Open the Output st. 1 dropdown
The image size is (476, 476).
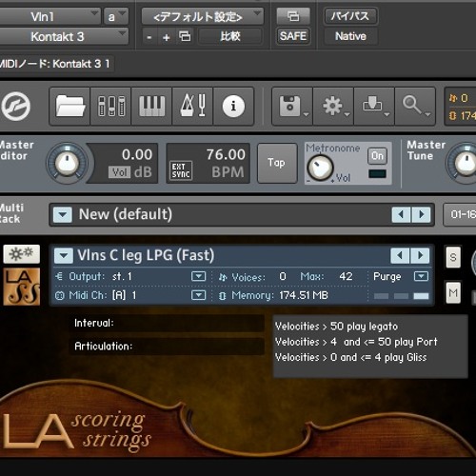198,276
